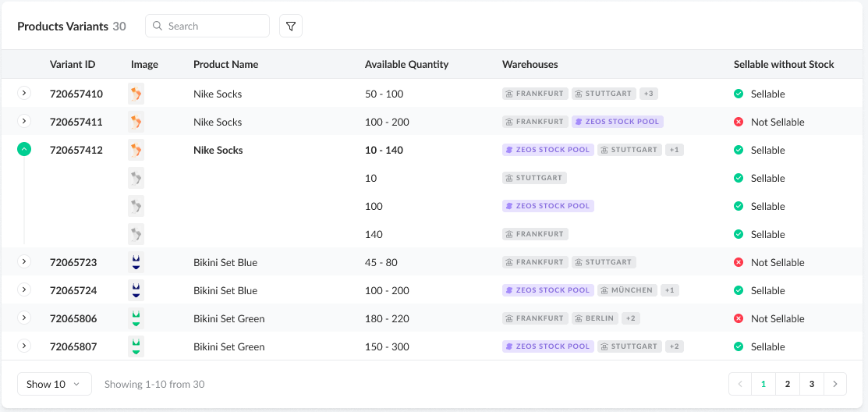This screenshot has height=412, width=868.
Task: Expand the row for variant 720657410
Action: click(x=24, y=94)
